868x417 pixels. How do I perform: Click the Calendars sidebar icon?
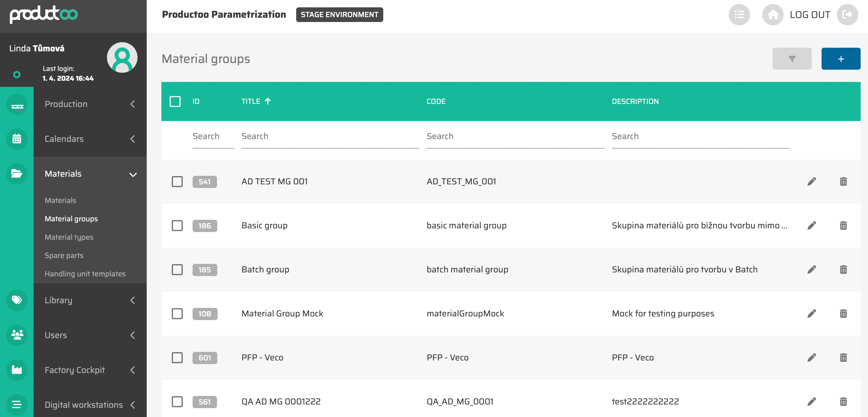17,139
